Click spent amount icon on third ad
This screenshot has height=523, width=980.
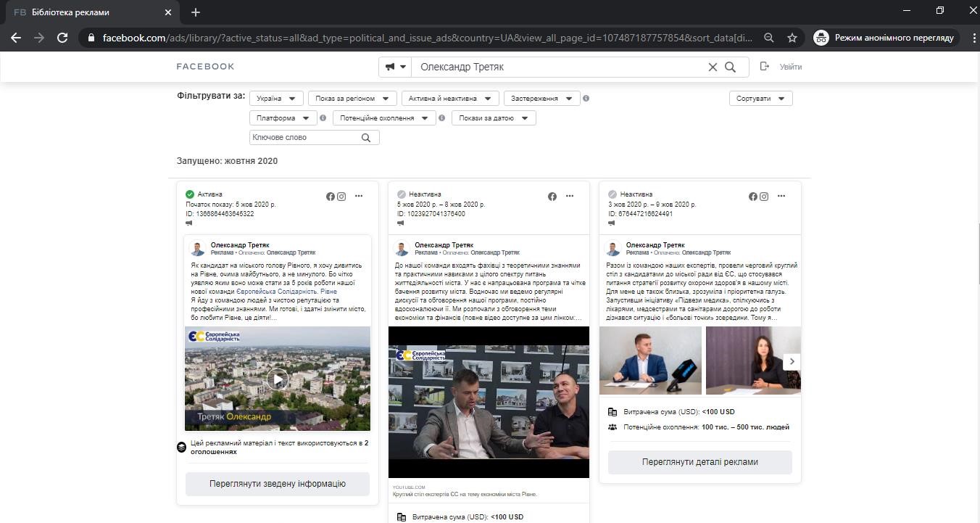click(x=613, y=412)
